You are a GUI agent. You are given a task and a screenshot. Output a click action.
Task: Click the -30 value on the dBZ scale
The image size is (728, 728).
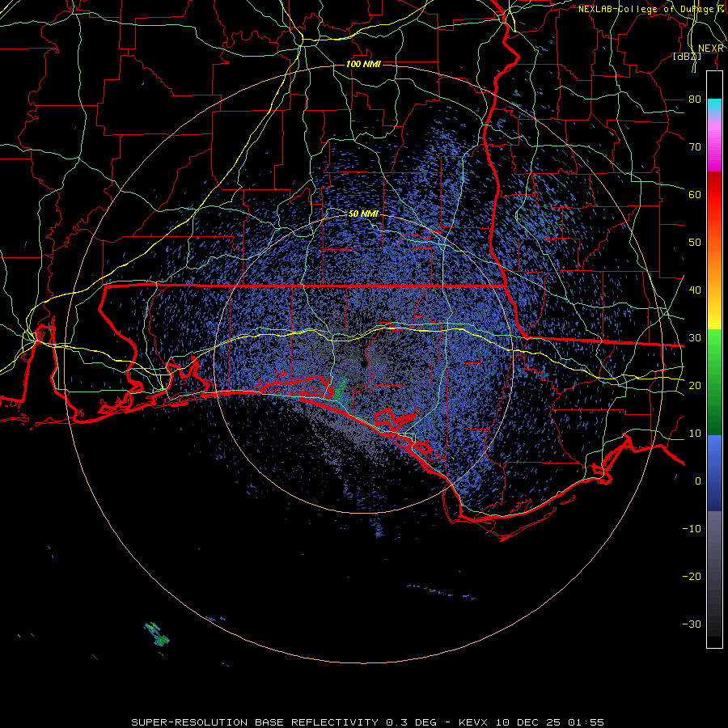(x=692, y=624)
